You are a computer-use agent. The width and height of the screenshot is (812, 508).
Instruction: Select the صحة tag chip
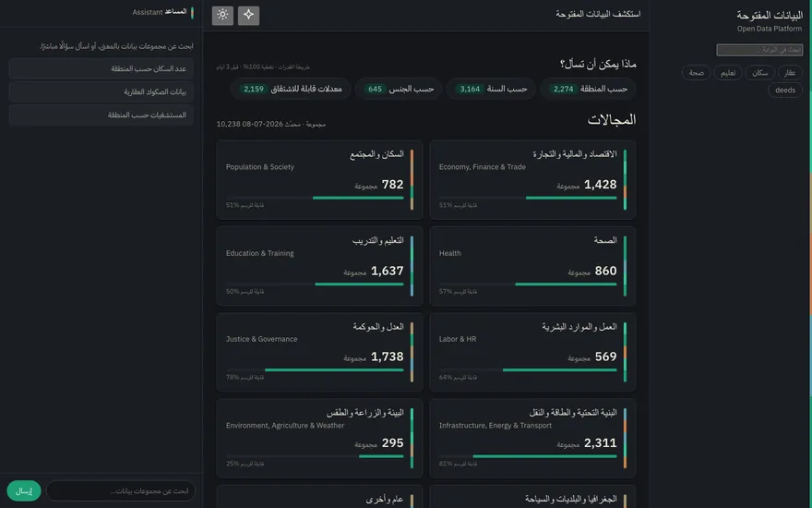(x=696, y=73)
